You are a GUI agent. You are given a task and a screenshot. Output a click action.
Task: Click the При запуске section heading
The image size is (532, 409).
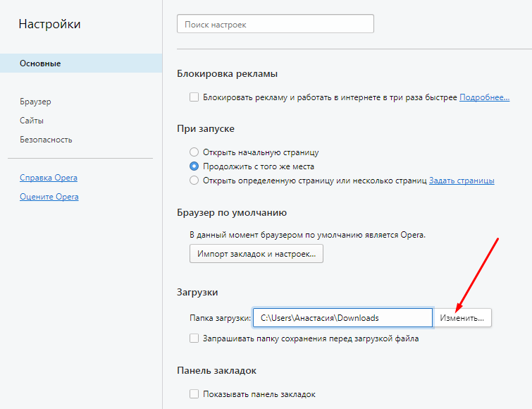pos(206,128)
